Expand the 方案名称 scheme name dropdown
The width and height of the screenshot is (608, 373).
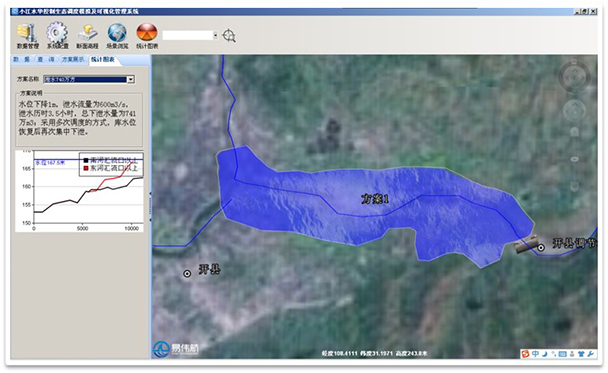coord(131,79)
